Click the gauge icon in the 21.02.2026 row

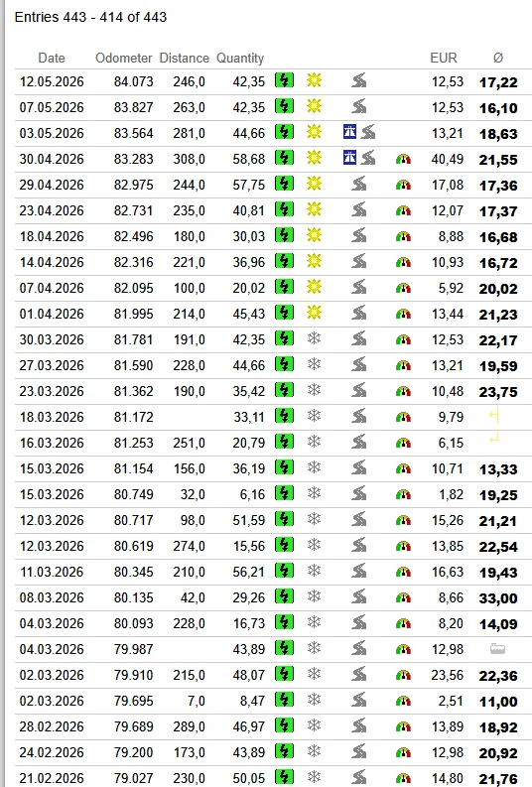point(404,779)
